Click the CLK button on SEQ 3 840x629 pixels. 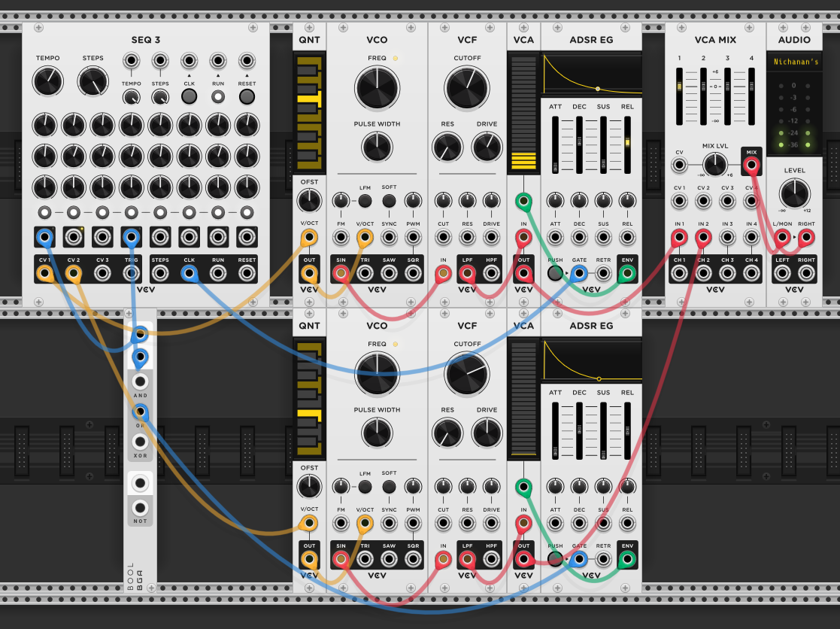(x=189, y=96)
